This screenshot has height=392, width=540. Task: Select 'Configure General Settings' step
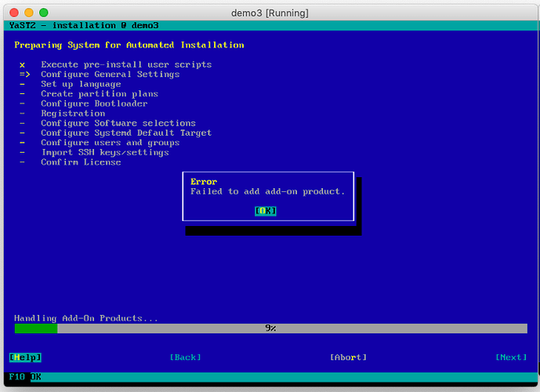(111, 74)
